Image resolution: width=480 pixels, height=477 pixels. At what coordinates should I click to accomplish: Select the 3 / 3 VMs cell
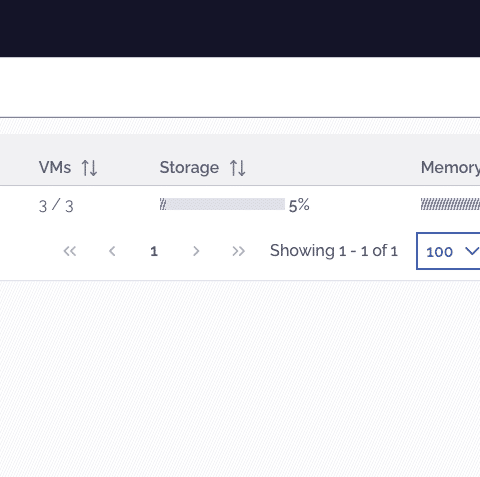56,206
